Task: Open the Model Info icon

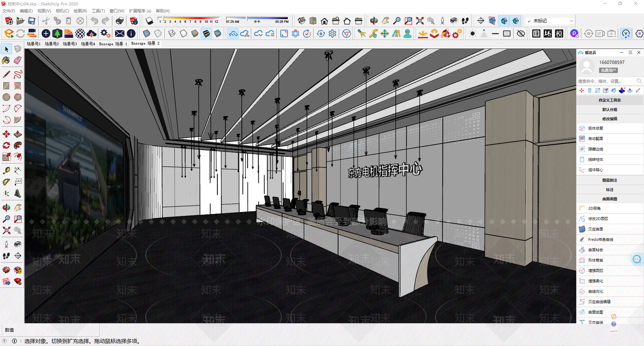Action: coord(134,21)
